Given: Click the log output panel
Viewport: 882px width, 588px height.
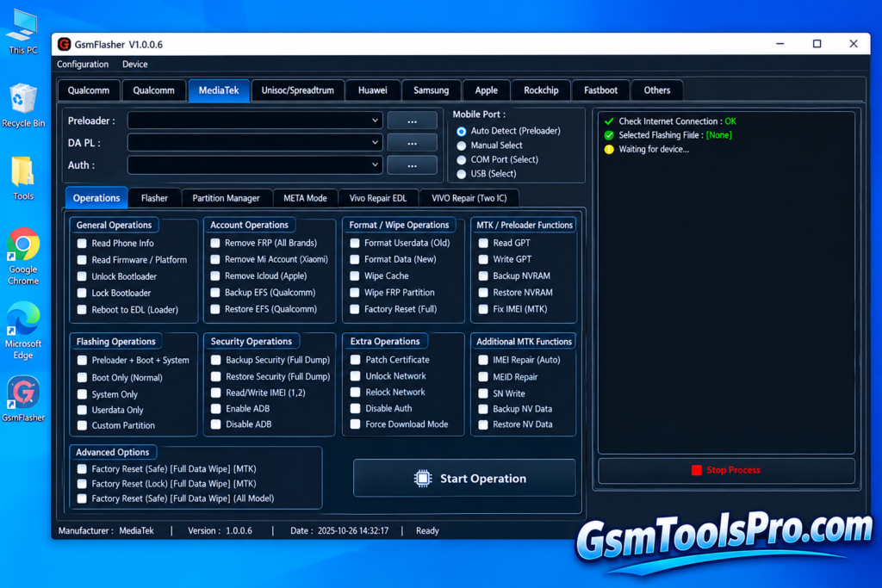Looking at the screenshot, I should 726,282.
